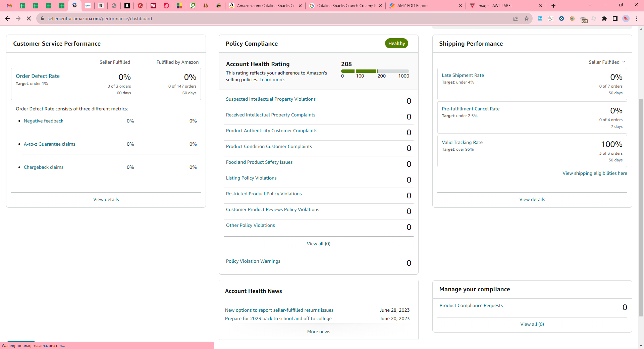Open the Chrome three-dot menu

click(637, 18)
